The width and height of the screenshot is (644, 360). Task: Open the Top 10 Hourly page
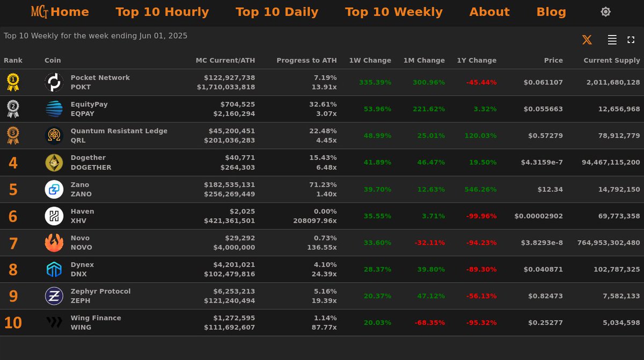coord(162,12)
